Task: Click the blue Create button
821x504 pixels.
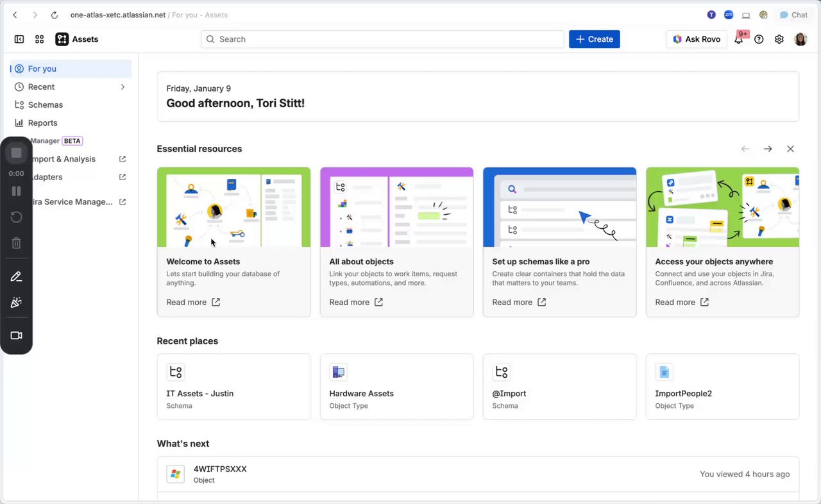Action: (594, 39)
